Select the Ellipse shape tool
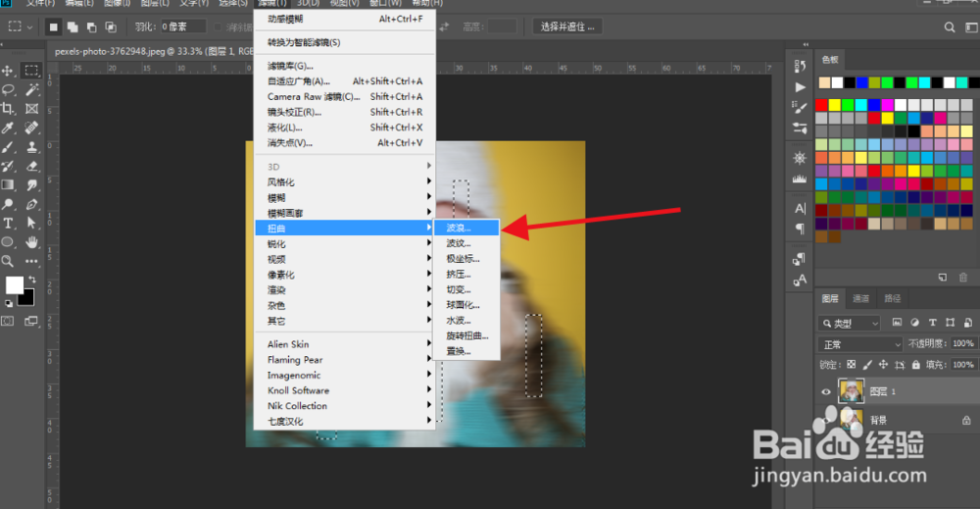The width and height of the screenshot is (980, 509). (x=8, y=242)
